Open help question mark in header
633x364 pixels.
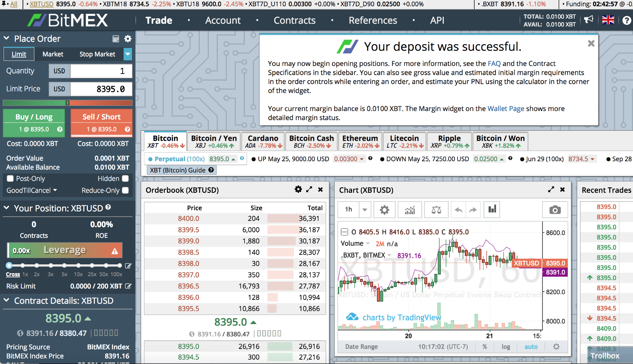click(x=627, y=20)
